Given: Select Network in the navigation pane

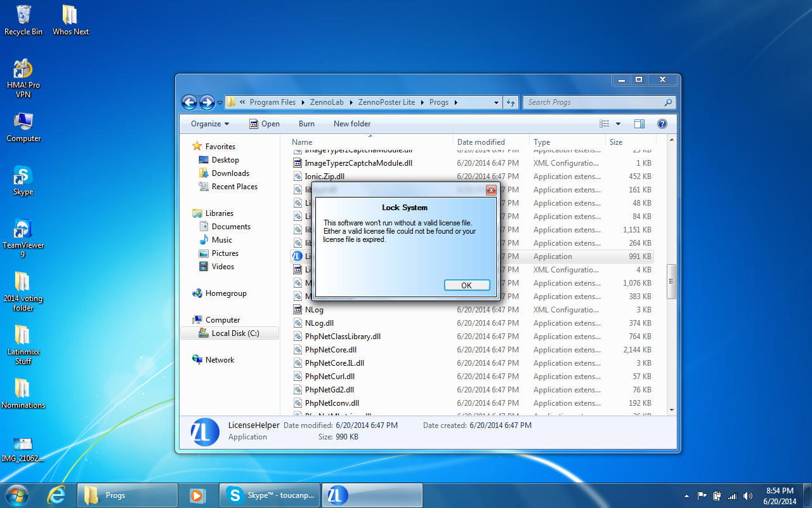Looking at the screenshot, I should [219, 360].
